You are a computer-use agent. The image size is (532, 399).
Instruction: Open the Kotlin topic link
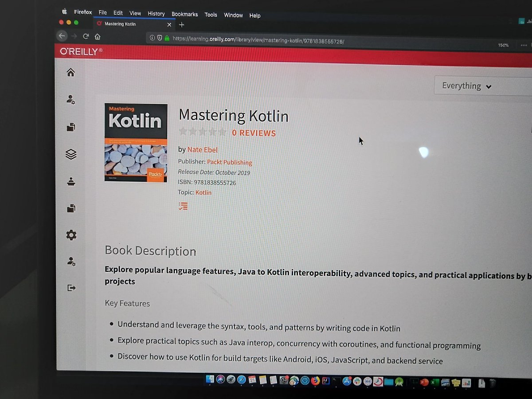pos(203,192)
